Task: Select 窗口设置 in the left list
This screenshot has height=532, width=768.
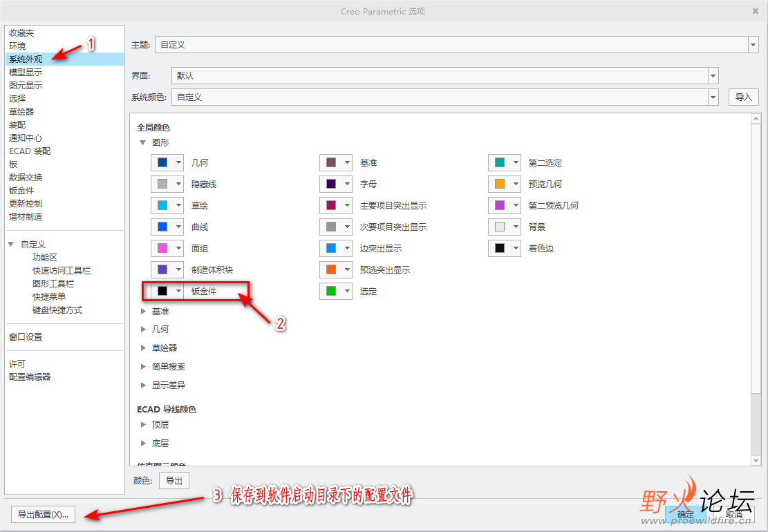Action: point(26,337)
